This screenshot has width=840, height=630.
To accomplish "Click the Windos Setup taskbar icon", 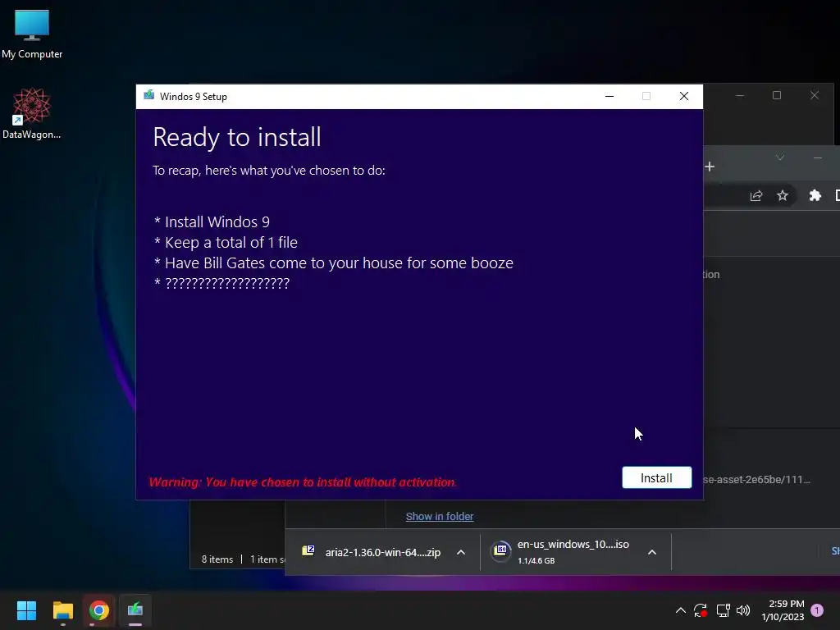I will point(135,610).
